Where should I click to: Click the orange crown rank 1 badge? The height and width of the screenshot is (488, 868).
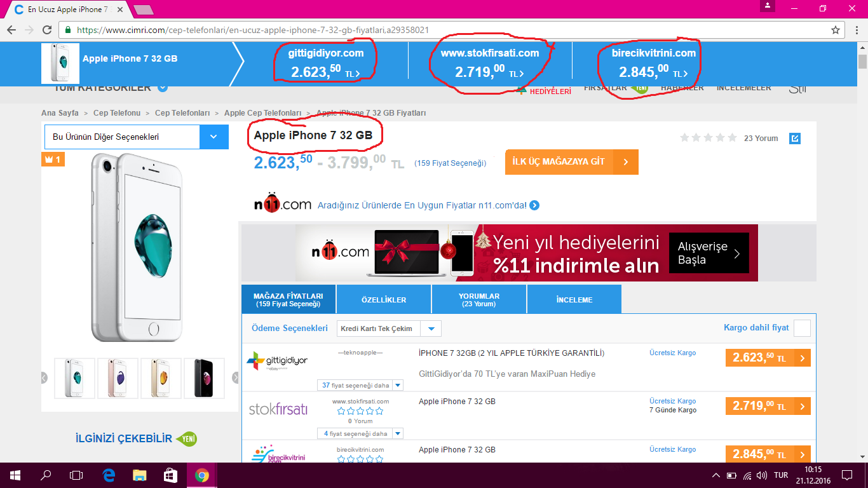click(x=53, y=159)
